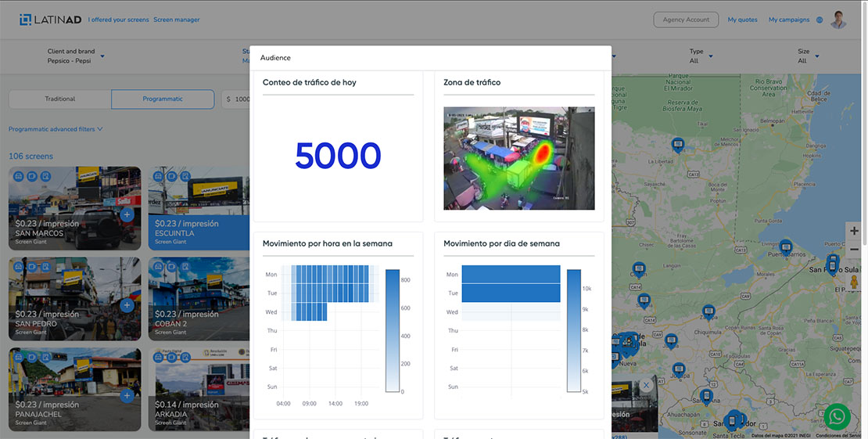
Task: Click the document search icon on ARKADIA card
Action: (185, 357)
